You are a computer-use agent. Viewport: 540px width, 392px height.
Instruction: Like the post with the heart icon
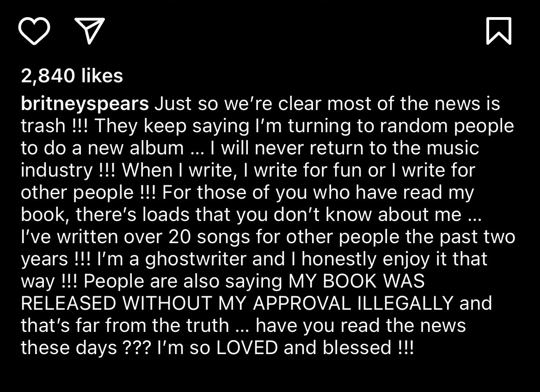35,31
